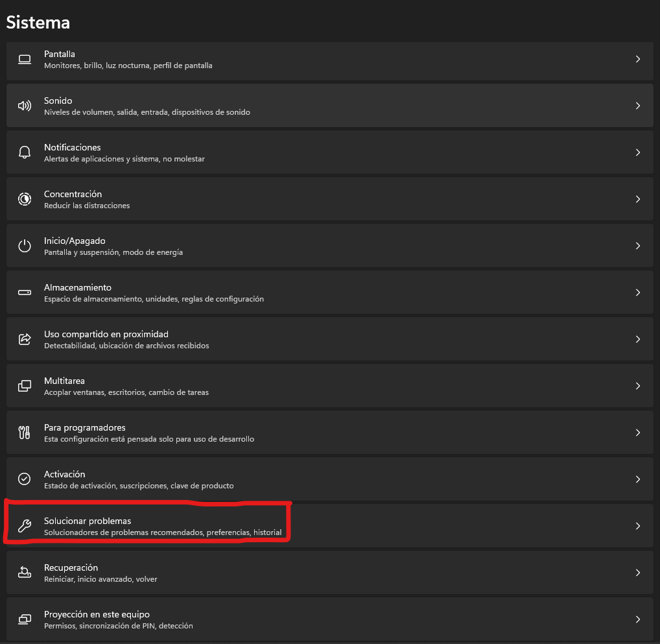This screenshot has height=644, width=660.
Task: Click 'Monitores, brillo, luz nocturna, perfil de pantalla'
Action: 128,66
